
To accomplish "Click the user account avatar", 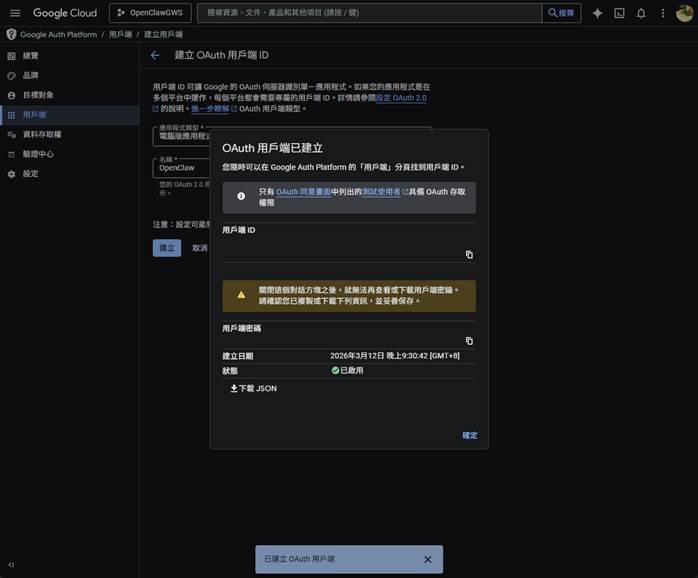I will pos(685,13).
